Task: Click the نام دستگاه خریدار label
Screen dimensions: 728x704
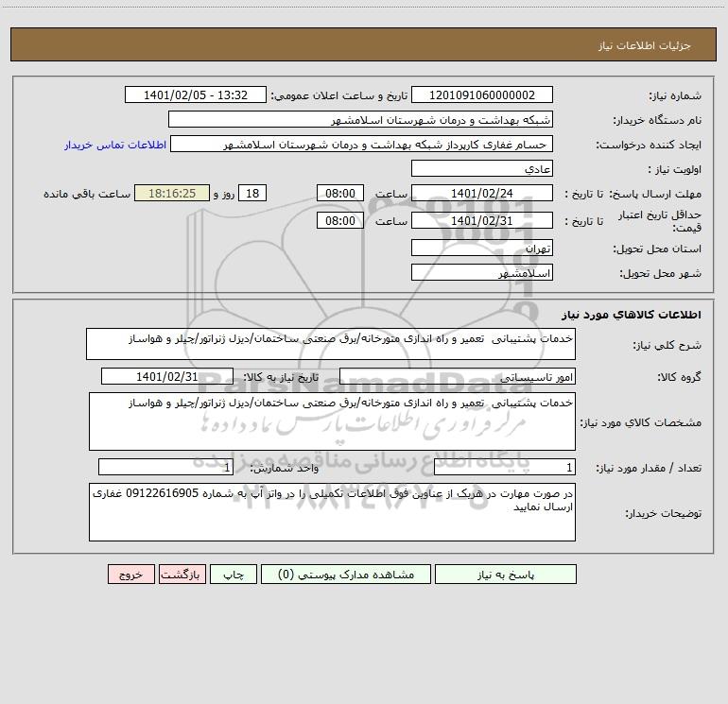Action: coord(657,121)
